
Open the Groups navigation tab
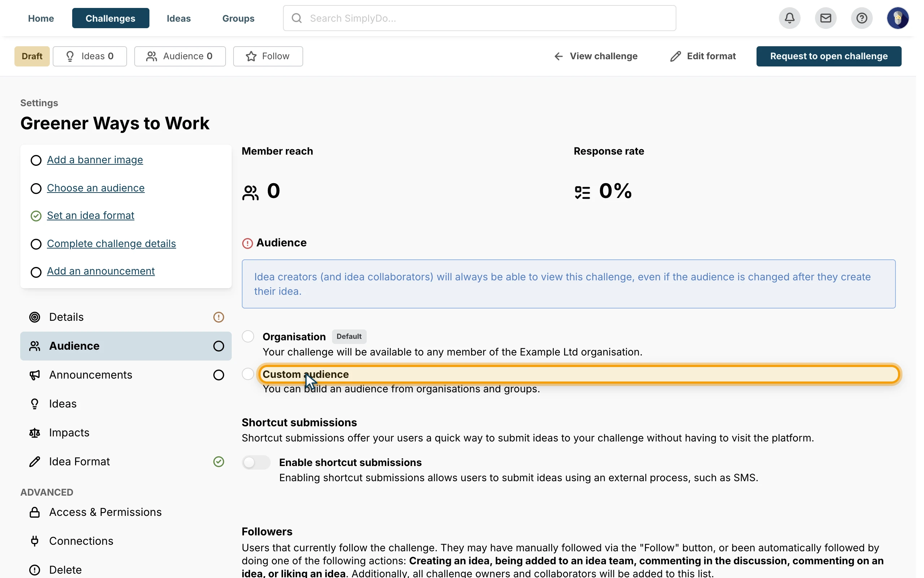pos(238,18)
